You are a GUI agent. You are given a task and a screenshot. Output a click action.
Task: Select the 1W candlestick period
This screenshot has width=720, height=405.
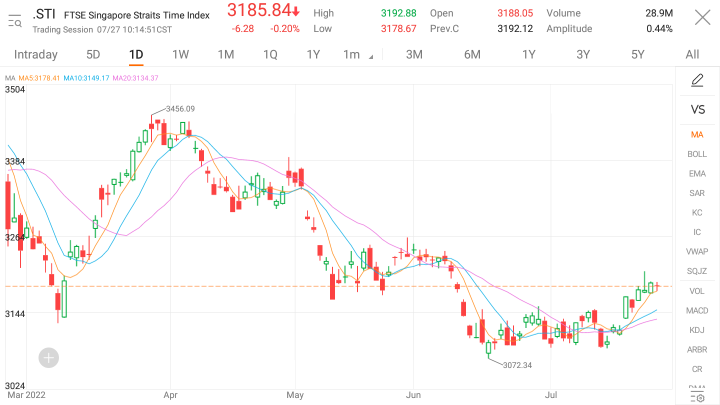(180, 55)
